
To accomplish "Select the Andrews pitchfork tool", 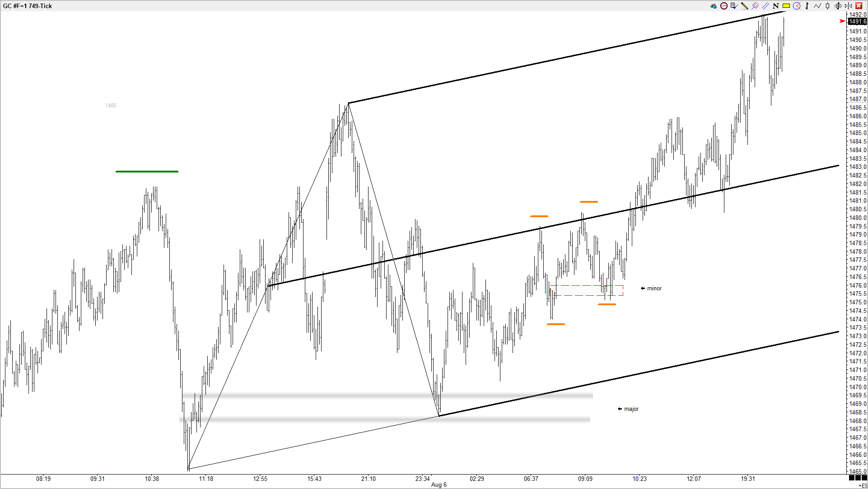I will 755,6.
